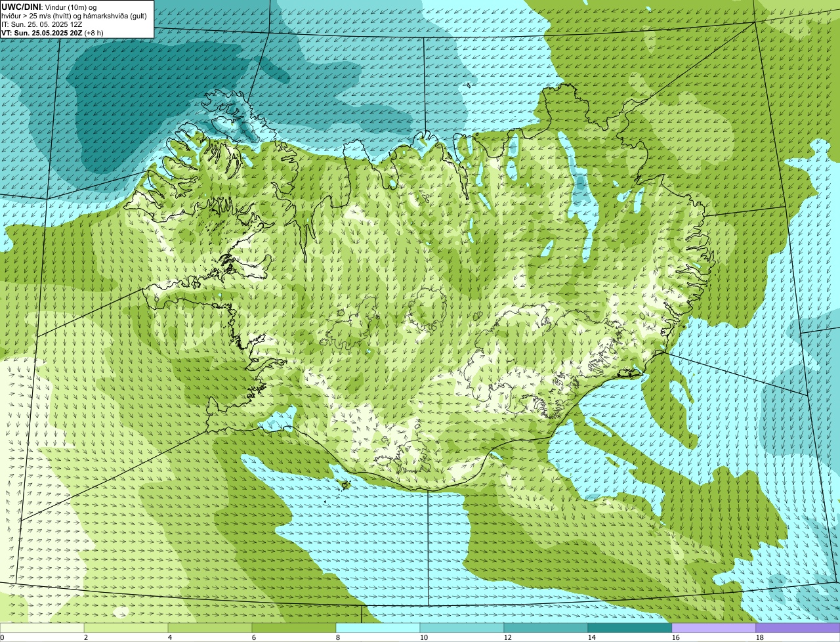The width and height of the screenshot is (840, 642).
Task: Click the legend scale label "10"
Action: click(x=424, y=637)
